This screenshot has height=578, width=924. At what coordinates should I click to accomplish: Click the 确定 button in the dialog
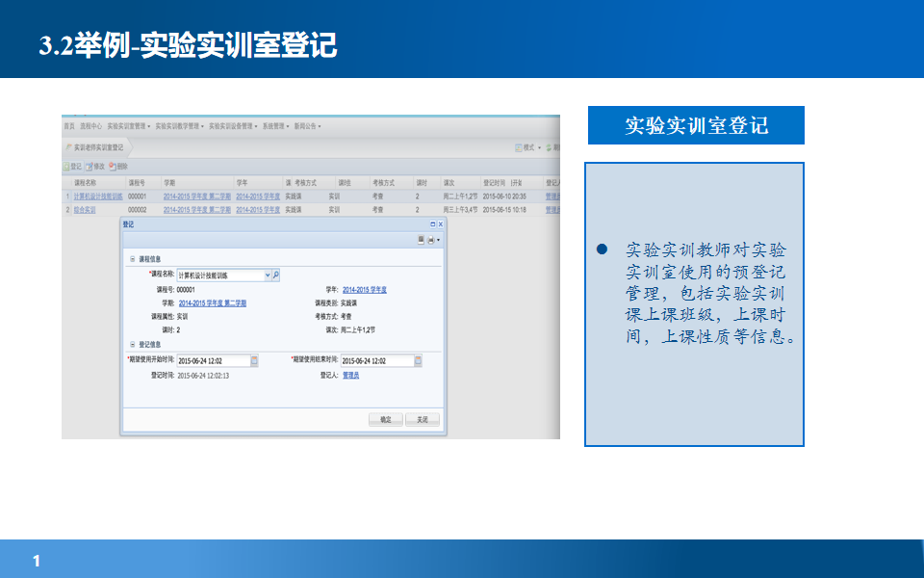point(386,418)
